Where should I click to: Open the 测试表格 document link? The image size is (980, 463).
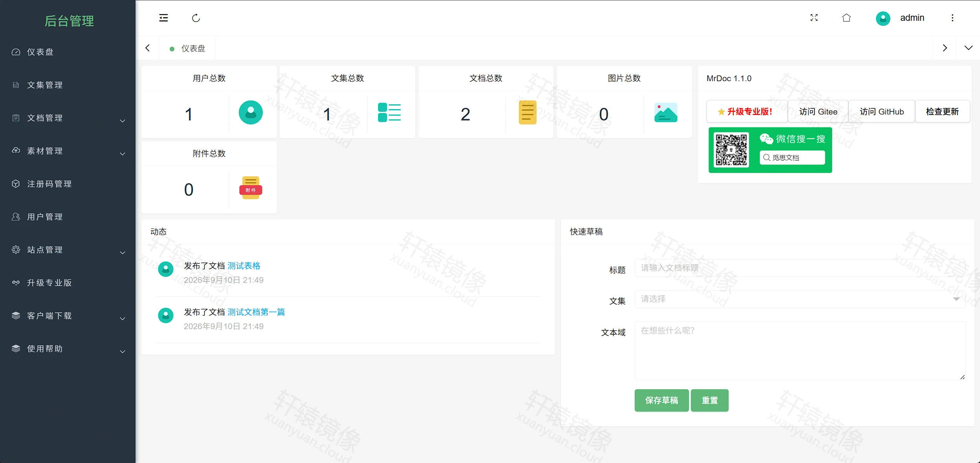click(244, 266)
